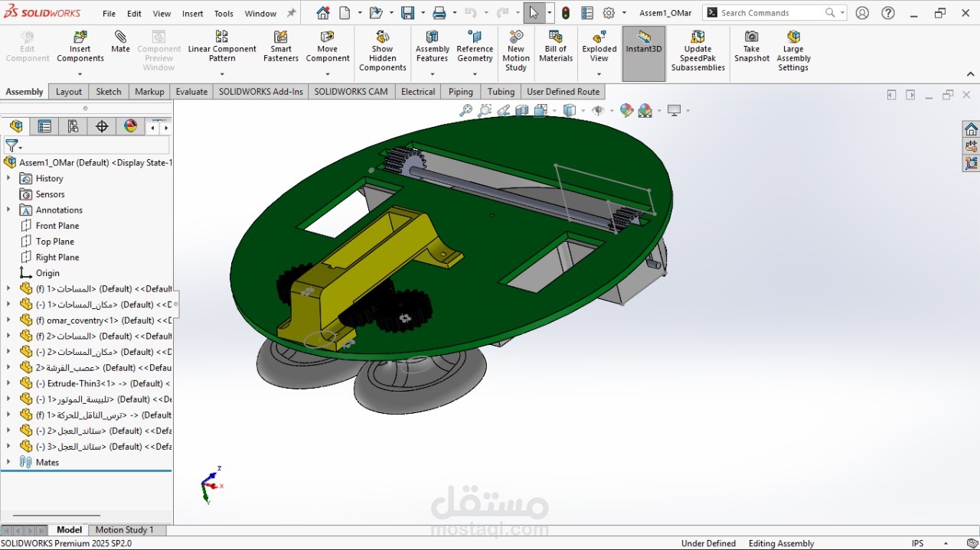
Task: Click the IPS unit system in status bar
Action: (917, 544)
